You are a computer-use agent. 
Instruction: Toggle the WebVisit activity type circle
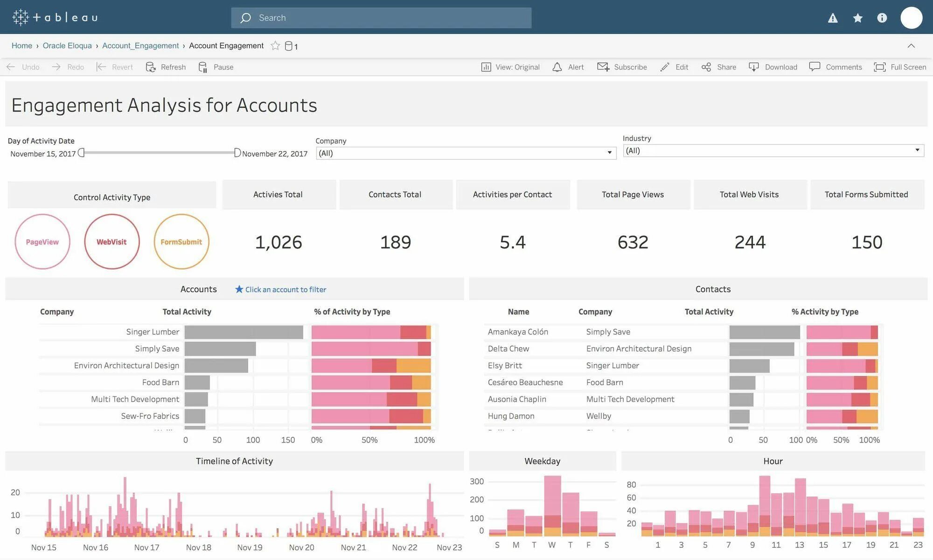click(x=112, y=242)
